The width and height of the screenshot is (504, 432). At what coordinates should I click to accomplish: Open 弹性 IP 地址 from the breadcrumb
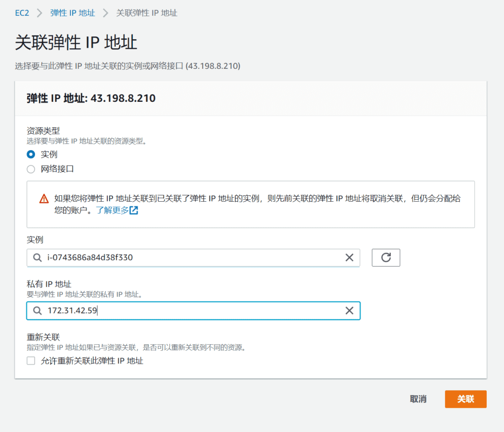point(72,13)
